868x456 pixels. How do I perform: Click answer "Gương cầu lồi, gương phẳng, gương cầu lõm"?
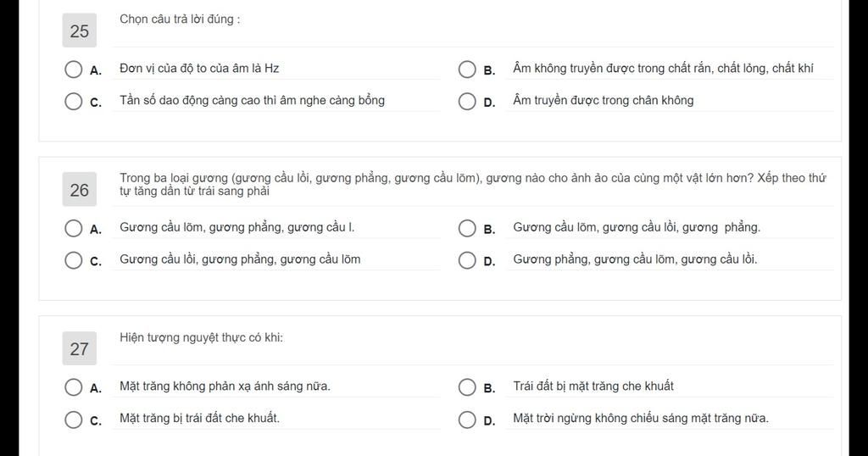tap(240, 259)
